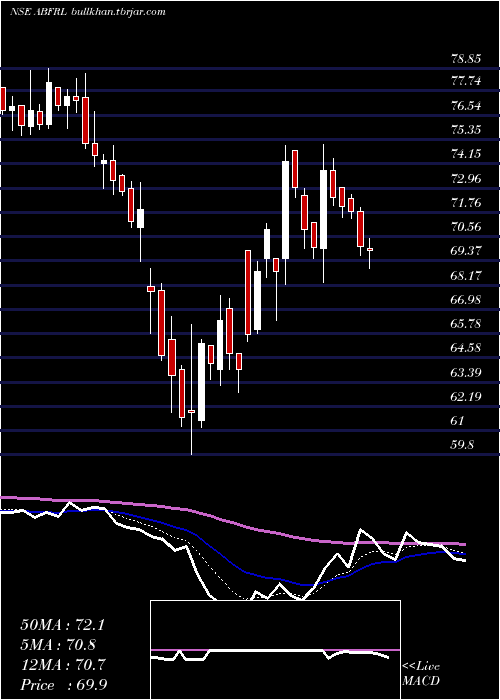Select the 75.35 price axis label
This screenshot has height=700, width=500.
coord(466,130)
